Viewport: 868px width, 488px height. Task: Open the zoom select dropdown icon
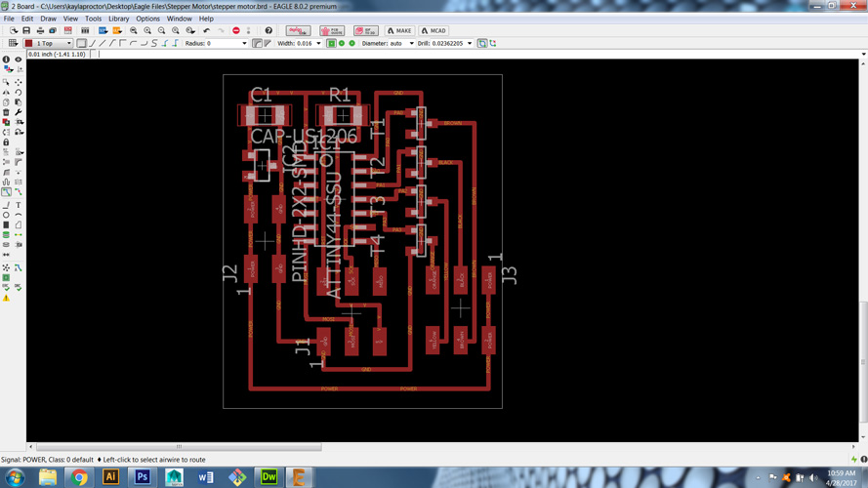click(190, 31)
